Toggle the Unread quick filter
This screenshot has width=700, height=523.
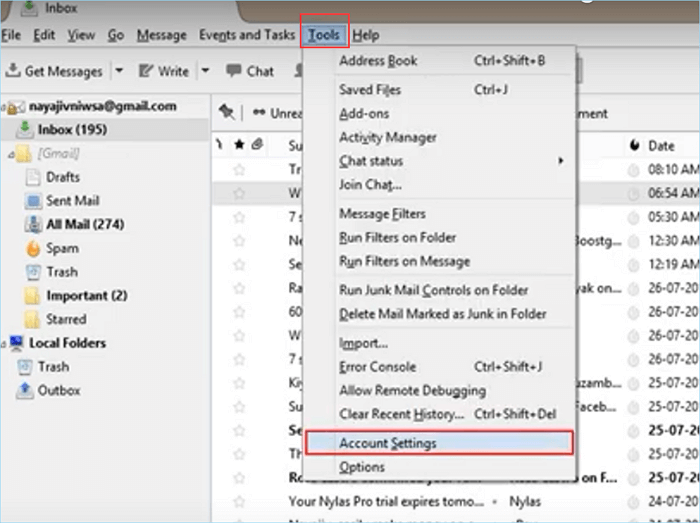point(278,113)
